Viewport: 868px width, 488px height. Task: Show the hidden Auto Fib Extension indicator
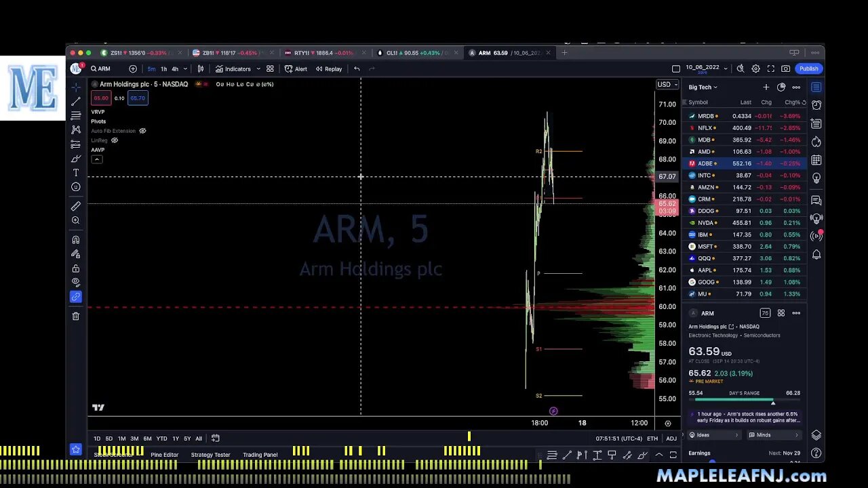tap(142, 131)
